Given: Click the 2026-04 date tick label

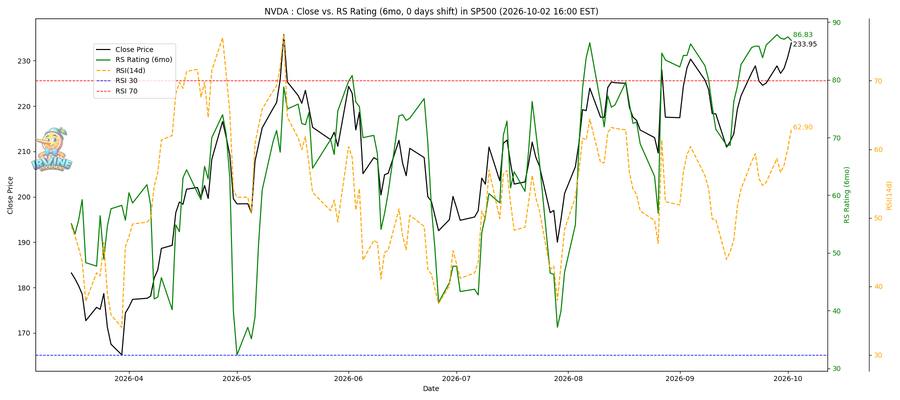Looking at the screenshot, I should coord(127,378).
